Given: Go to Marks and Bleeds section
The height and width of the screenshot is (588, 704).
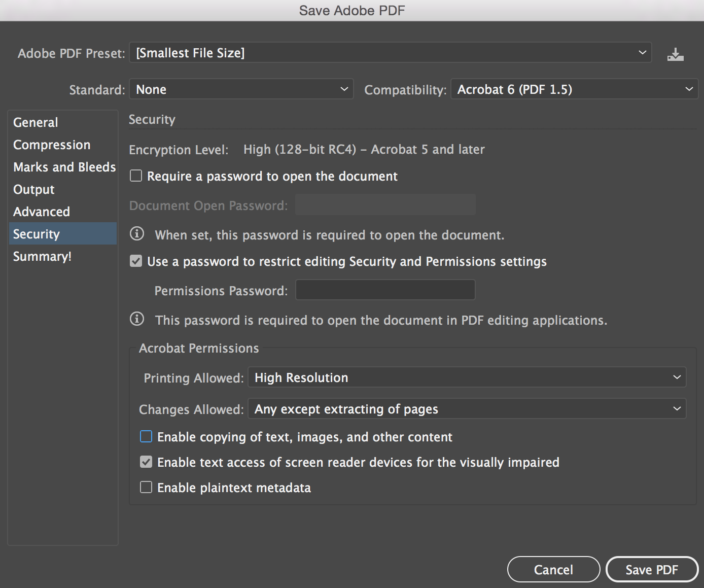Looking at the screenshot, I should 63,167.
